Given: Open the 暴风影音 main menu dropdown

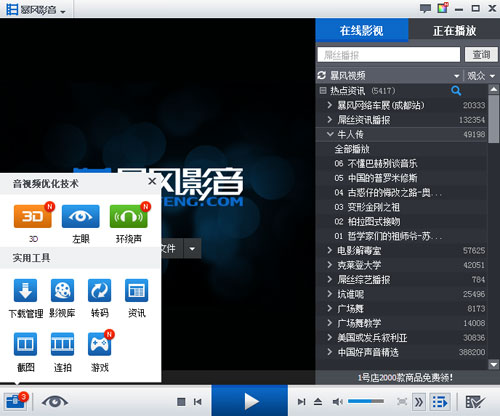Looking at the screenshot, I should [x=36, y=9].
